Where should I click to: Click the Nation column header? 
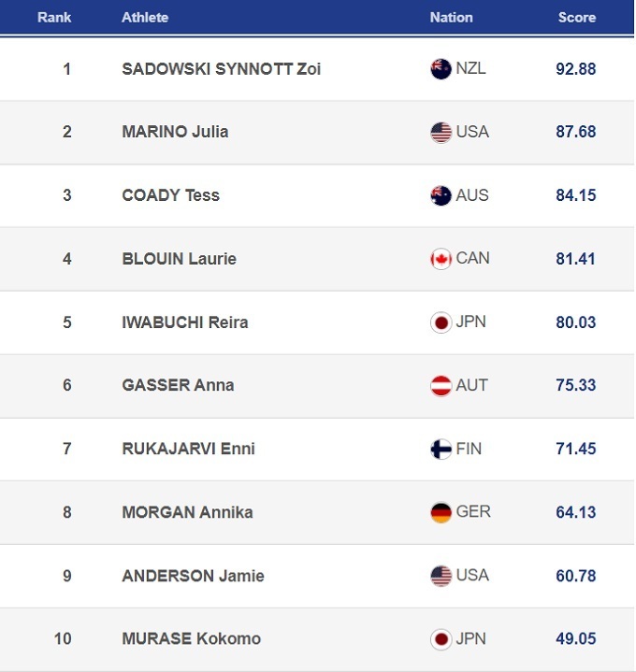(x=451, y=18)
